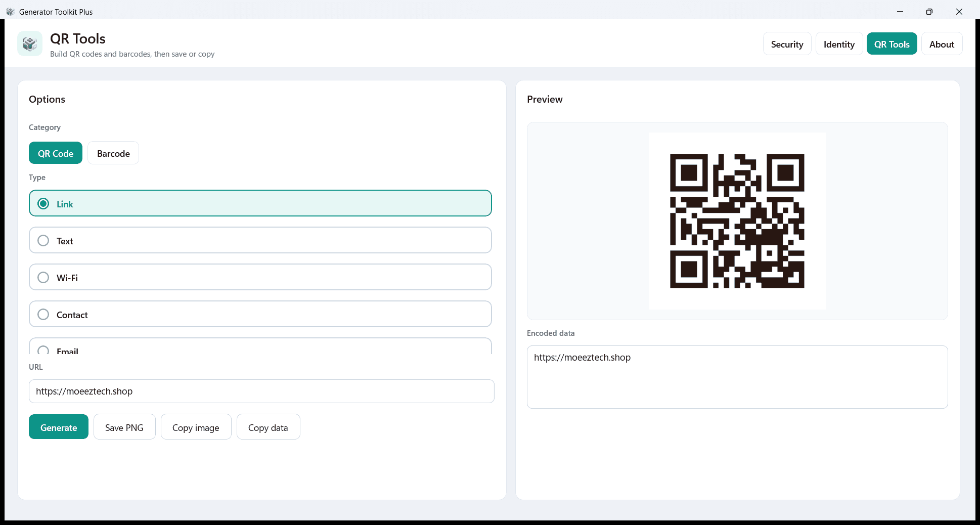
Task: Choose the Barcode category
Action: [x=113, y=153]
